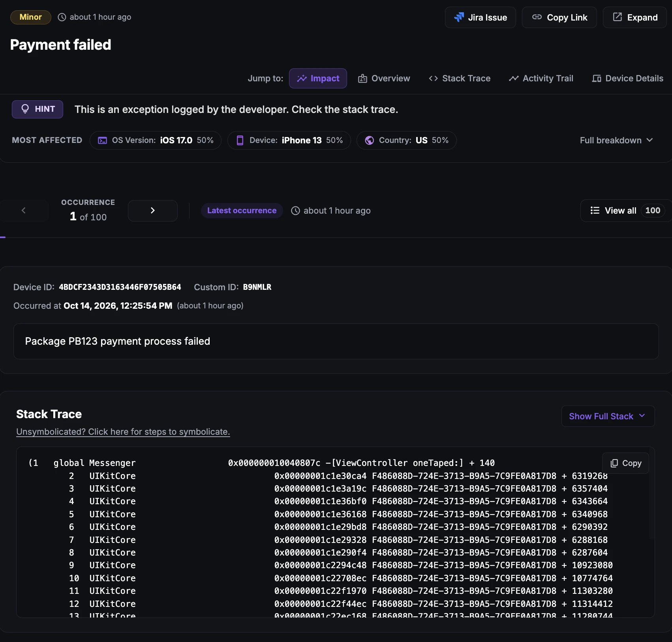Click the Custom ID value B9NMLR
Image resolution: width=672 pixels, height=642 pixels.
click(x=257, y=287)
